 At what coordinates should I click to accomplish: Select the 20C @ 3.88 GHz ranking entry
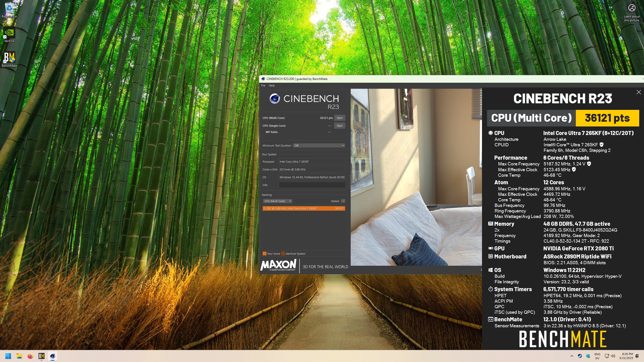[304, 208]
